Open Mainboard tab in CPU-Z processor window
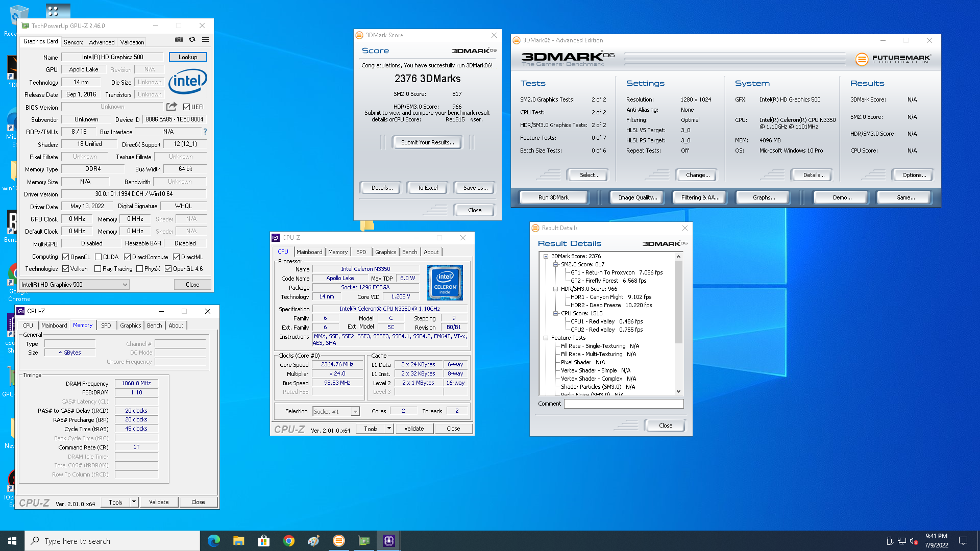The width and height of the screenshot is (980, 551). [x=309, y=252]
